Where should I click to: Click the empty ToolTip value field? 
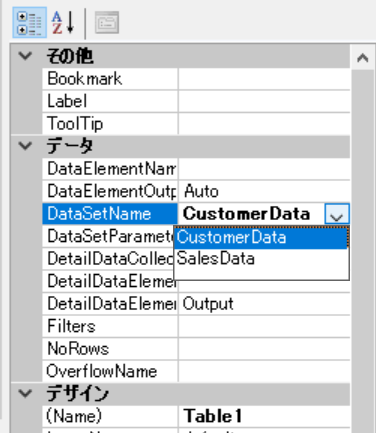[x=264, y=124]
